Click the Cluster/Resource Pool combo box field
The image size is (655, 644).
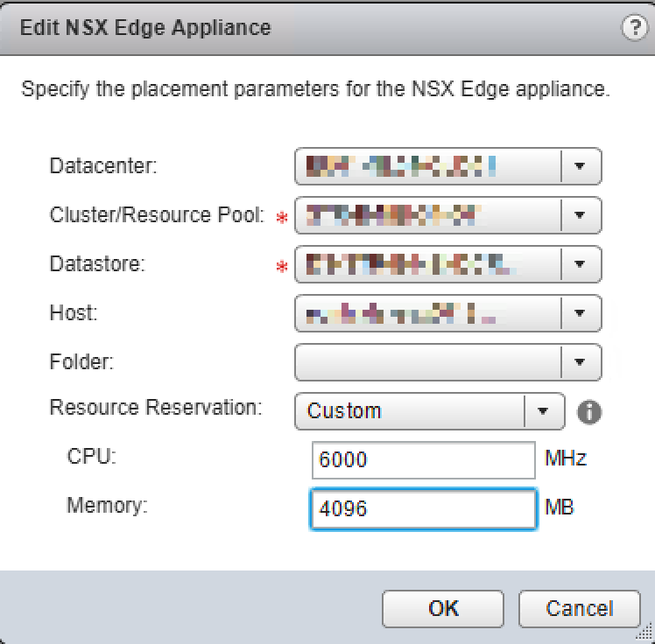pos(426,215)
